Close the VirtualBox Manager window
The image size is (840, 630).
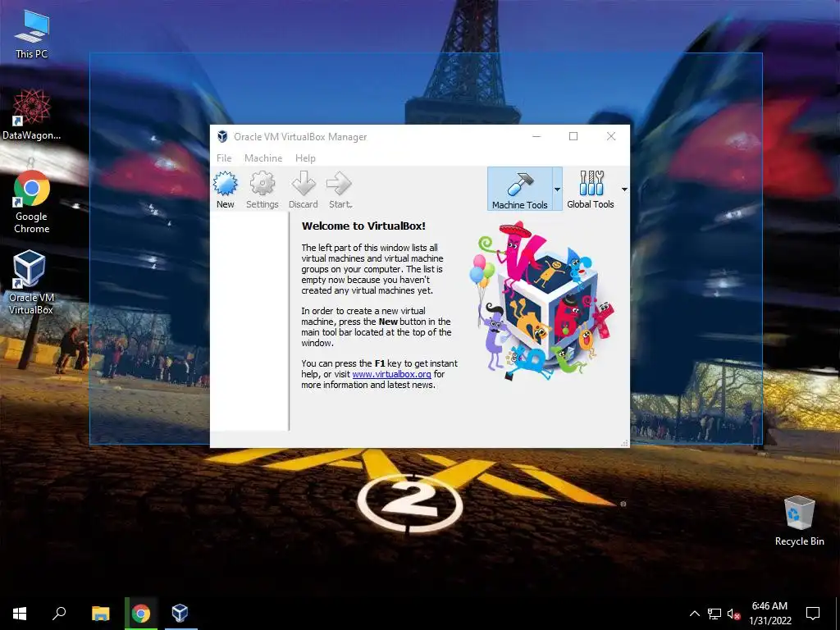tap(610, 137)
